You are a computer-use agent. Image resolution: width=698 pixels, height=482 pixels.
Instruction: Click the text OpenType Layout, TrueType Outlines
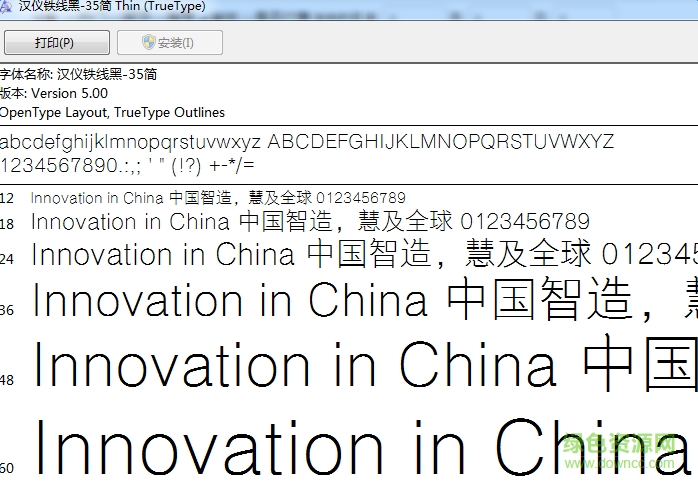(x=112, y=112)
